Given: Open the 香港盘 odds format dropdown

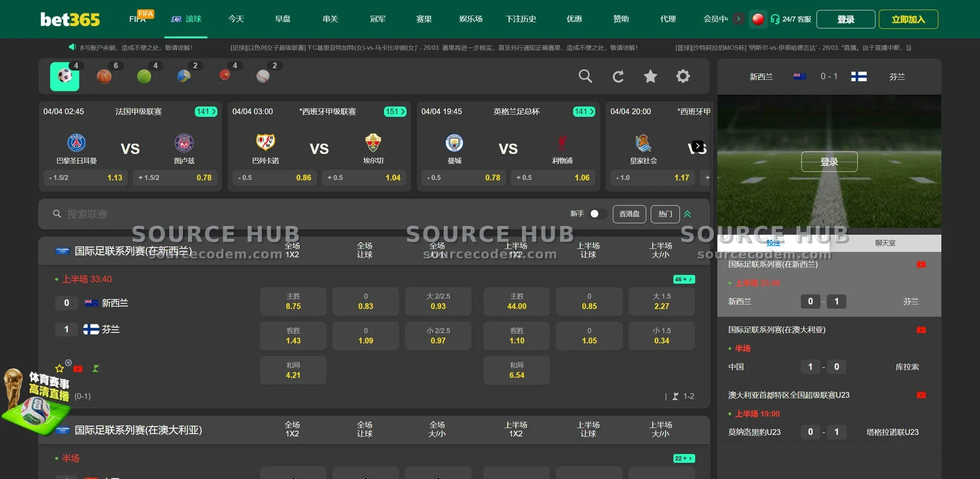Looking at the screenshot, I should (629, 214).
